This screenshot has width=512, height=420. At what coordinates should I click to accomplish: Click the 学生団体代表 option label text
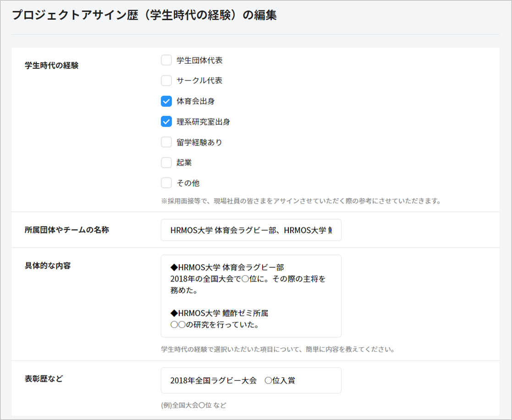pyautogui.click(x=199, y=61)
